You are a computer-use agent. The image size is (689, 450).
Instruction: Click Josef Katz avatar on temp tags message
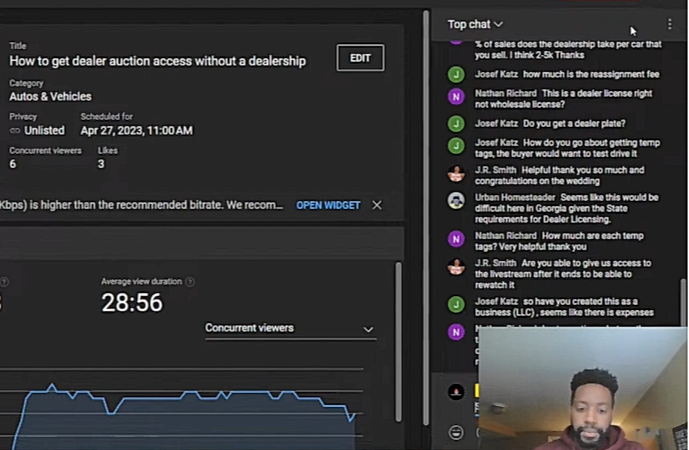click(x=456, y=145)
